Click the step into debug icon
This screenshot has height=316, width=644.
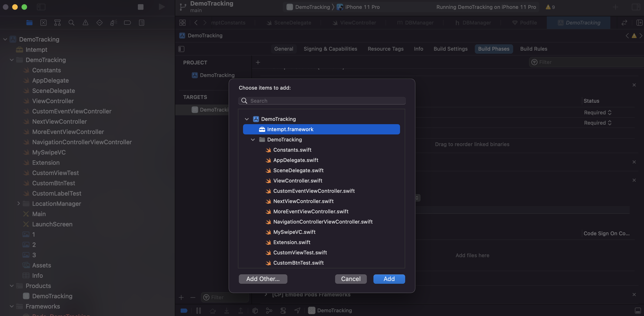pyautogui.click(x=226, y=310)
